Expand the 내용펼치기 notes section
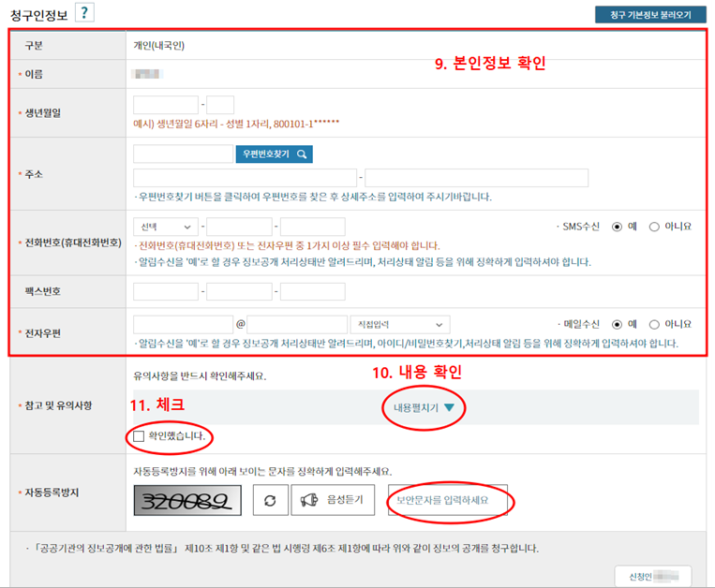Image resolution: width=715 pixels, height=588 pixels. [424, 407]
